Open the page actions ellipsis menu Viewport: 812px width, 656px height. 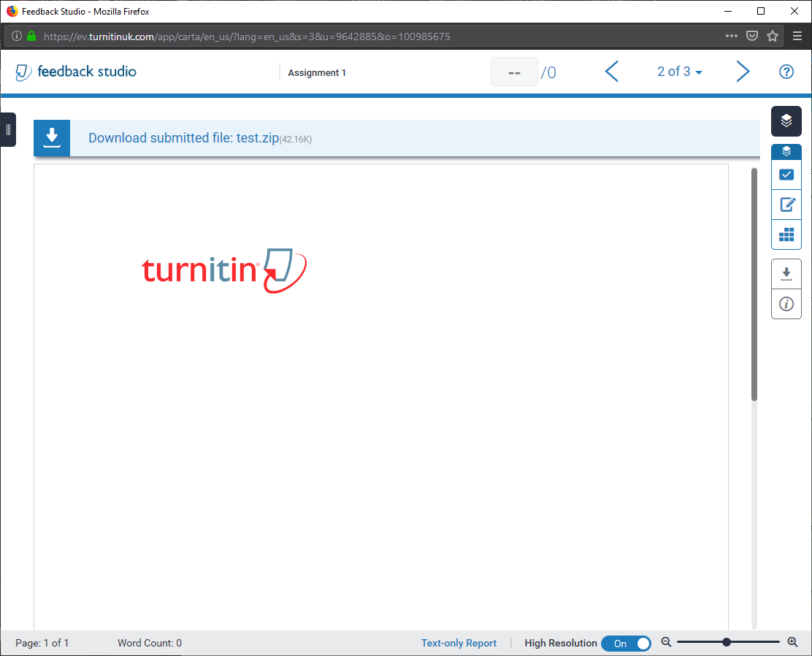(731, 37)
